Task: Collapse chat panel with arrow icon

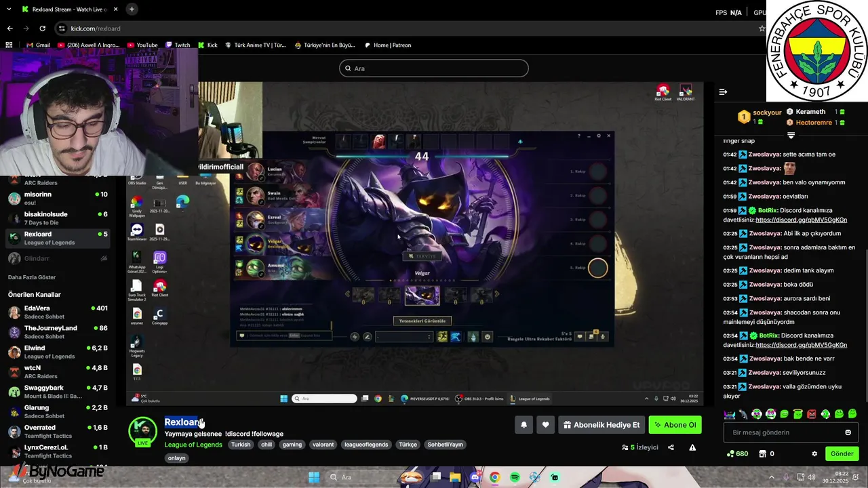Action: pyautogui.click(x=723, y=91)
